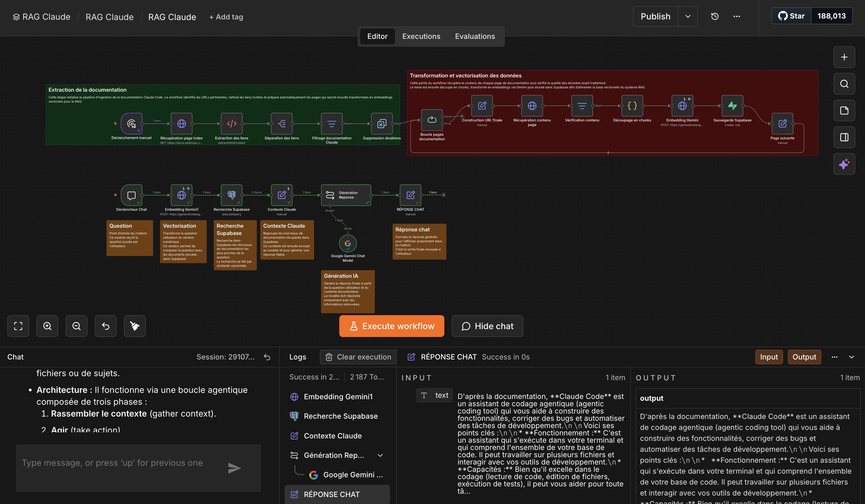
Task: Open the Déclenchement manuel trigger node
Action: pyautogui.click(x=132, y=124)
